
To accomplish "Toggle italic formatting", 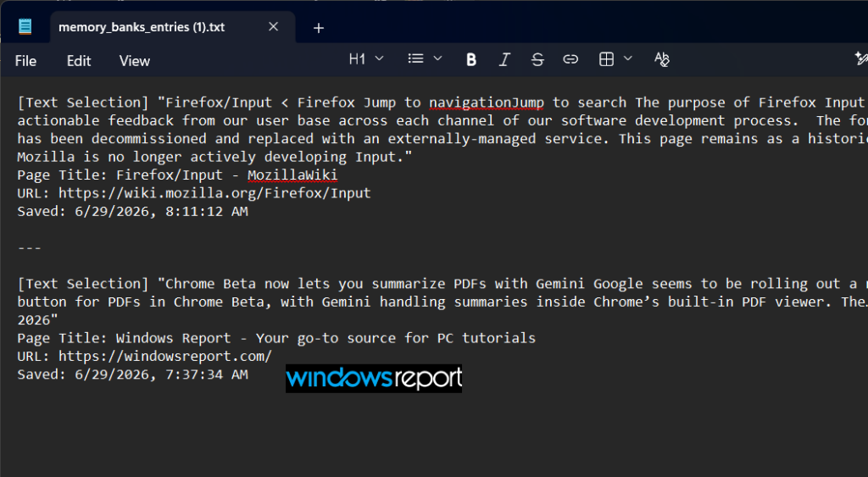I will 504,59.
